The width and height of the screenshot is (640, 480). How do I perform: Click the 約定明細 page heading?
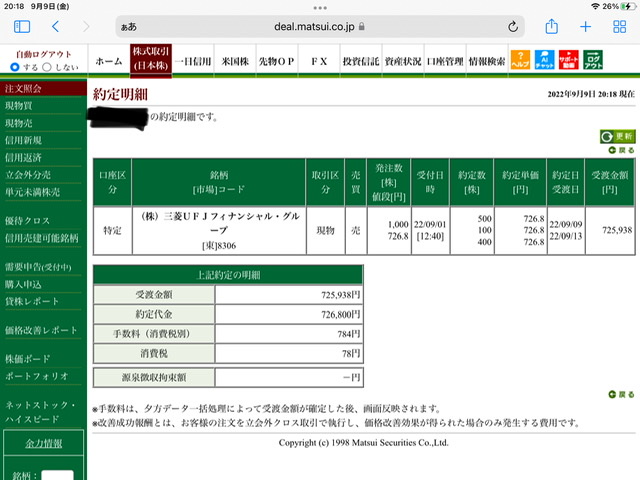tap(120, 94)
